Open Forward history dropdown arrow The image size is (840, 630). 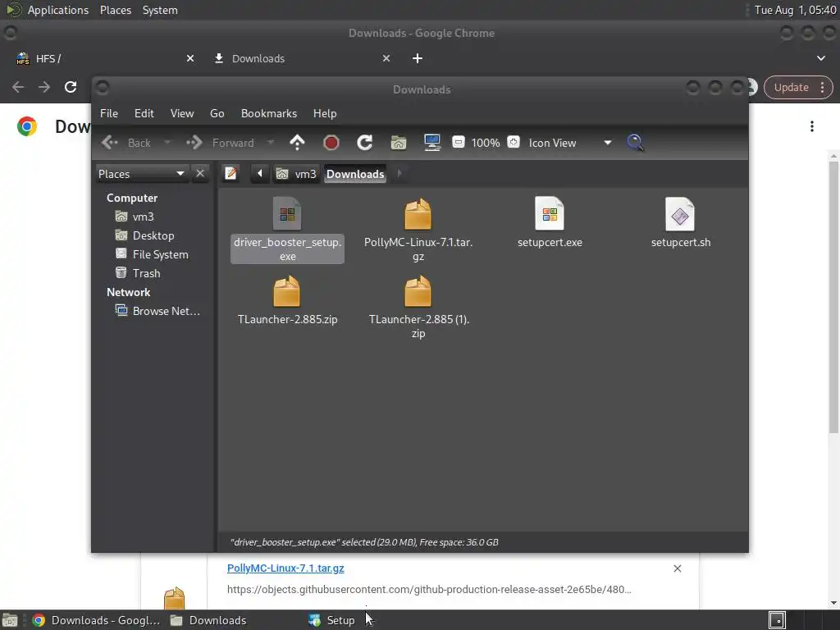pyautogui.click(x=271, y=143)
